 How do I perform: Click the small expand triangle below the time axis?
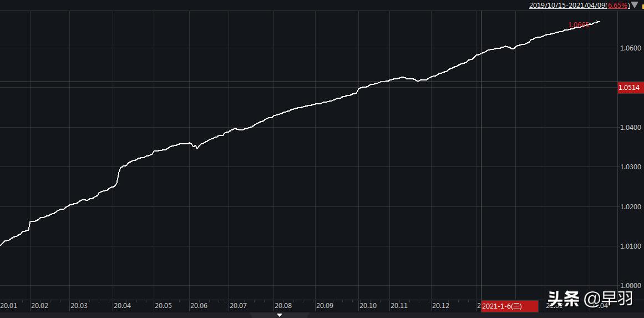[x=279, y=315]
